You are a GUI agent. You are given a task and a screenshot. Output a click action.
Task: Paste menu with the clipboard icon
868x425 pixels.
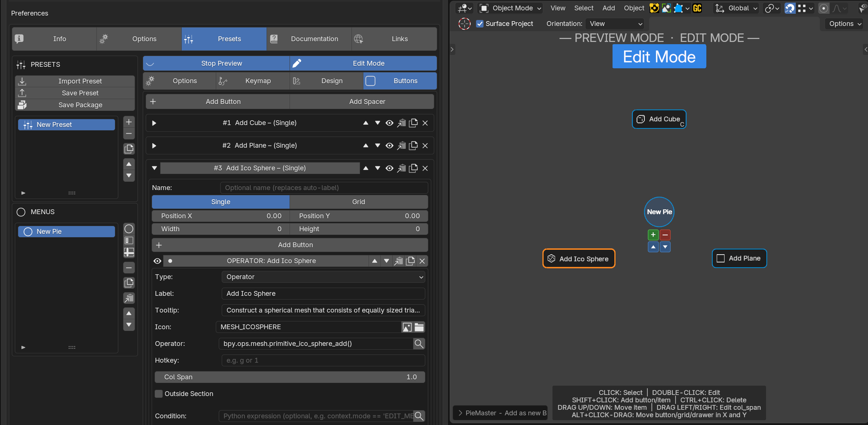tap(129, 298)
